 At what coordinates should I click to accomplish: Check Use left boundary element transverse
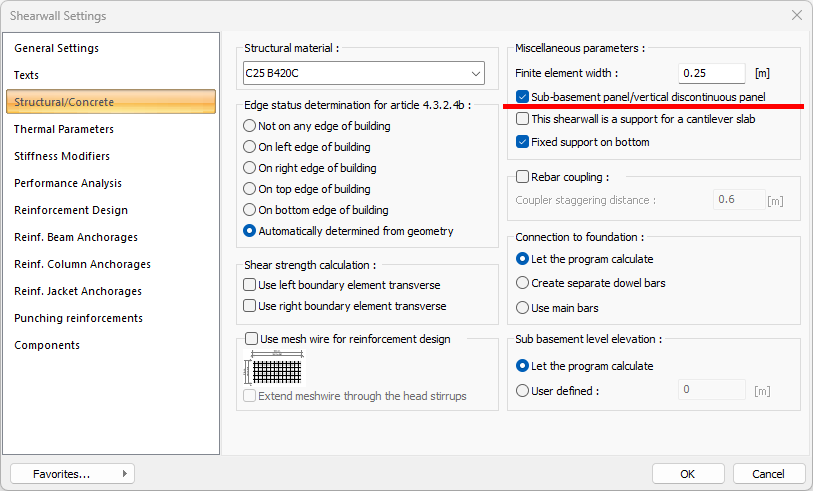[250, 285]
